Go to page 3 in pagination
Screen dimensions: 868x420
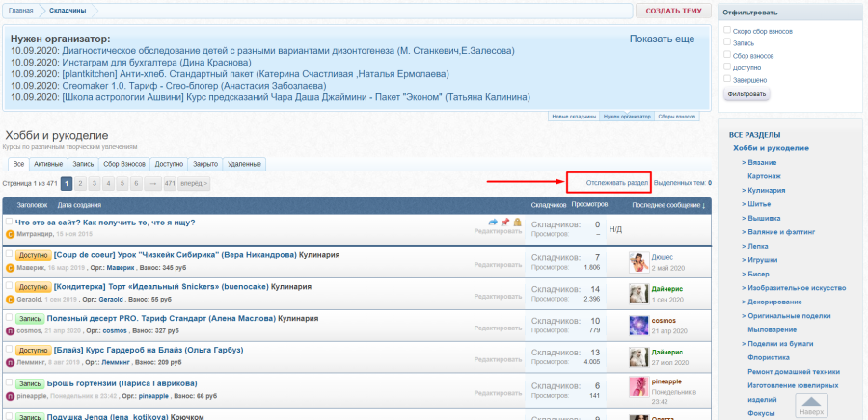[95, 183]
